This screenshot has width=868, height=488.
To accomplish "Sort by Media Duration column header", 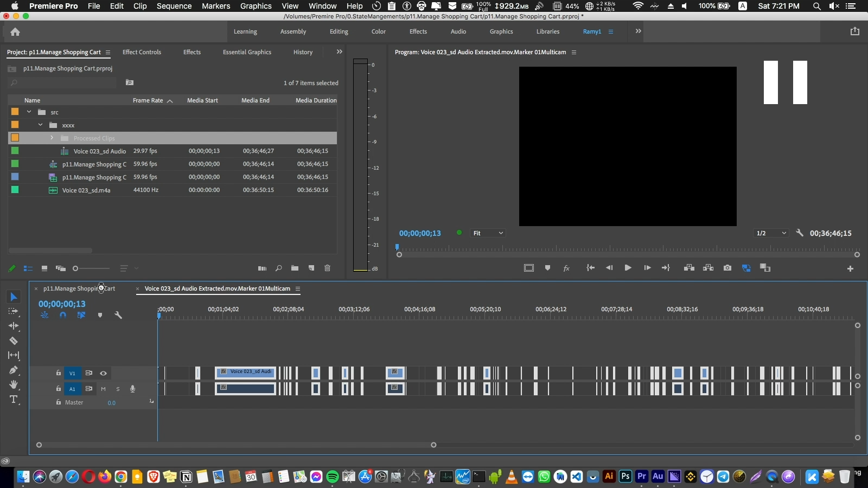I will 316,100.
